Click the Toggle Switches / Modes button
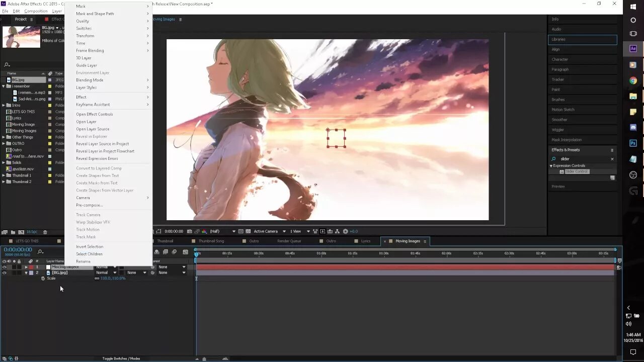 [121, 358]
